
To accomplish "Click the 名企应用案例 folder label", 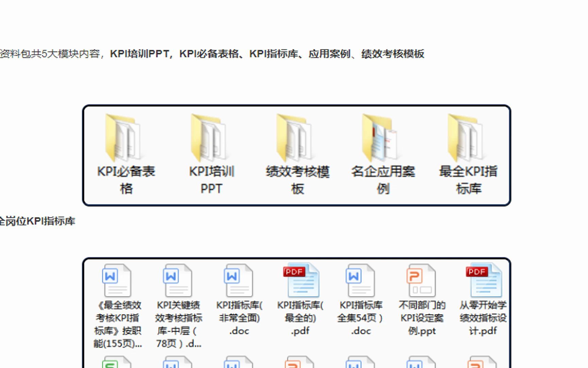I will pos(383,180).
